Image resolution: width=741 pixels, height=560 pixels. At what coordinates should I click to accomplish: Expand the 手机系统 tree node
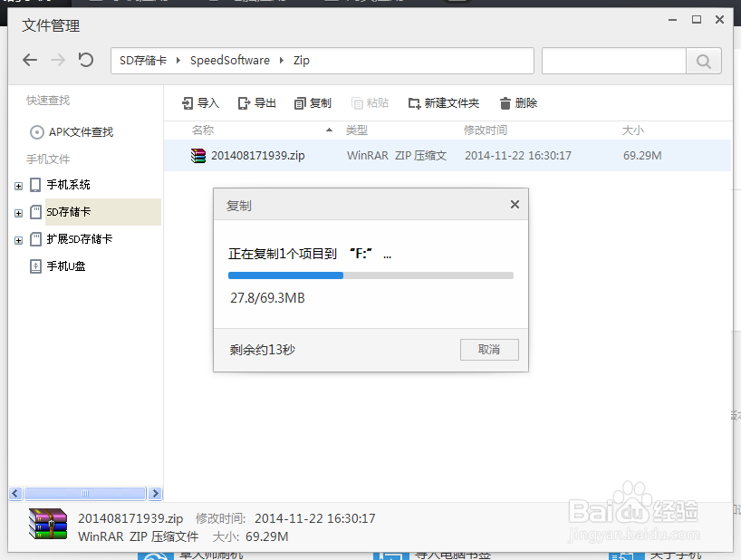pyautogui.click(x=18, y=186)
